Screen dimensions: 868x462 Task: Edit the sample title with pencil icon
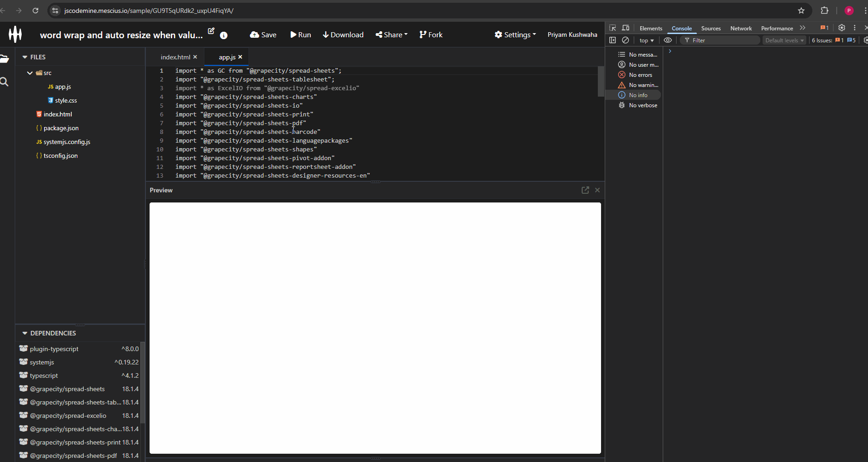tap(211, 31)
